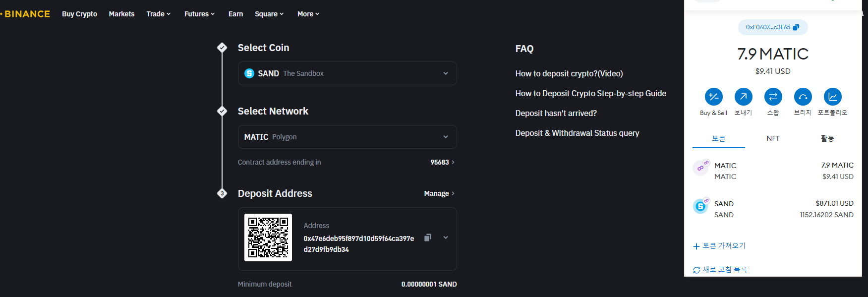Click the Swap (스왑) icon
The height and width of the screenshot is (297, 868).
[773, 97]
